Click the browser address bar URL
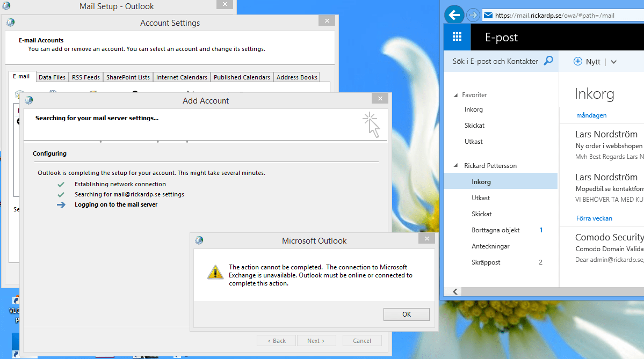The height and width of the screenshot is (359, 644). tap(554, 16)
